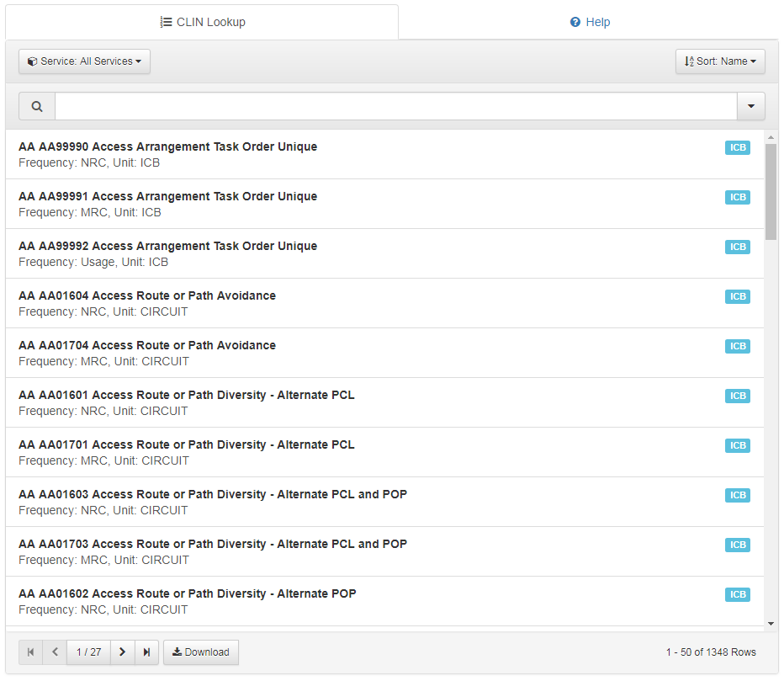Go to the next page
The width and height of the screenshot is (784, 681).
tap(122, 652)
